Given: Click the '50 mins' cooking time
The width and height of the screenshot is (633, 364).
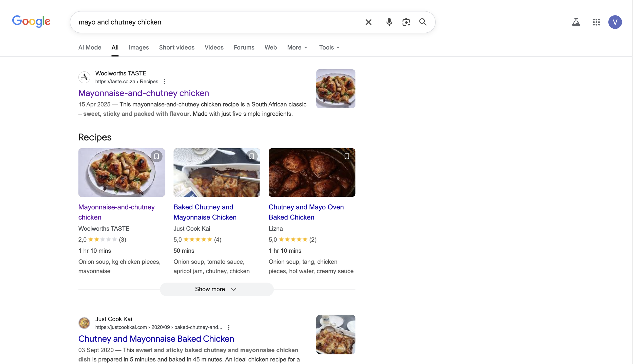Looking at the screenshot, I should coord(184,251).
